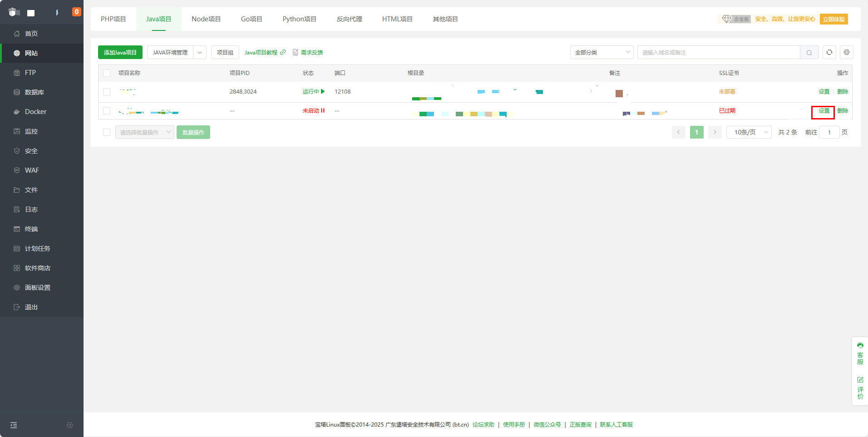Click the orange notification badge
This screenshot has height=437, width=868.
click(77, 12)
